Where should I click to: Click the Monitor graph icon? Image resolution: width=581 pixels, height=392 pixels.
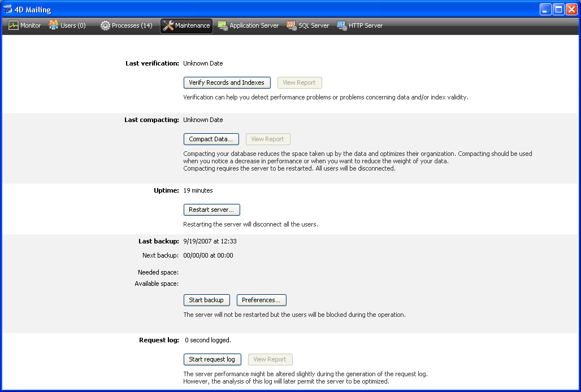tap(14, 25)
